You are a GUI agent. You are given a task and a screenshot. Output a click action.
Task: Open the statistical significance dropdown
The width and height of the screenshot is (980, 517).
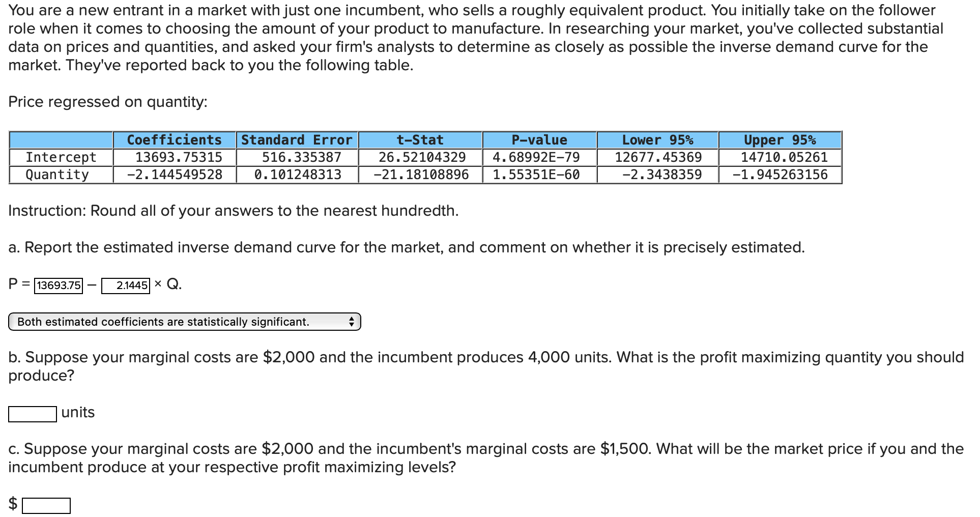(183, 322)
